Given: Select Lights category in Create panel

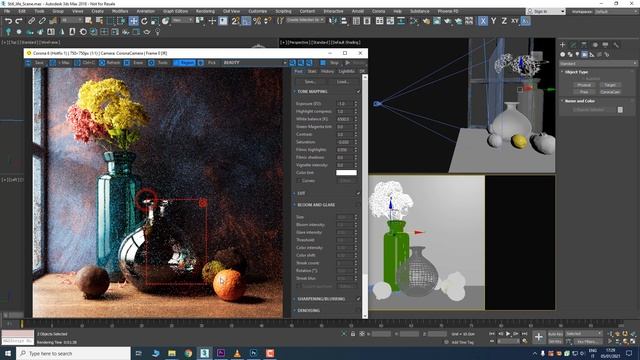Looking at the screenshot, I should (577, 54).
